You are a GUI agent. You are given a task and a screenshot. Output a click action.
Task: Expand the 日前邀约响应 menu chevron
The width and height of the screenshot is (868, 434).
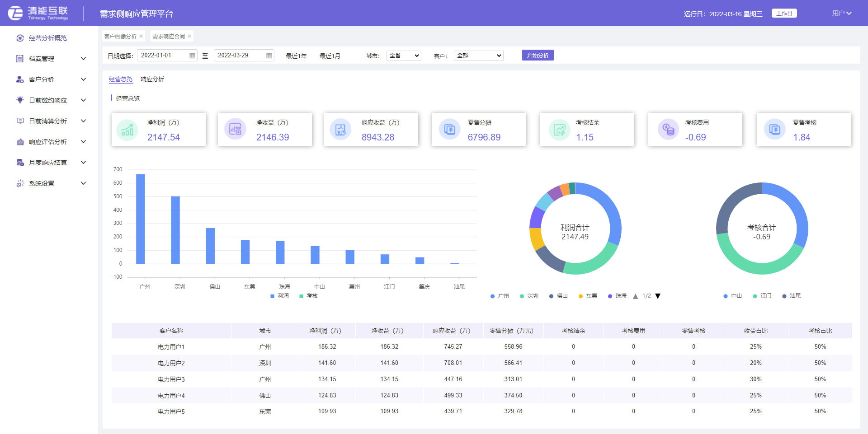[x=83, y=100]
